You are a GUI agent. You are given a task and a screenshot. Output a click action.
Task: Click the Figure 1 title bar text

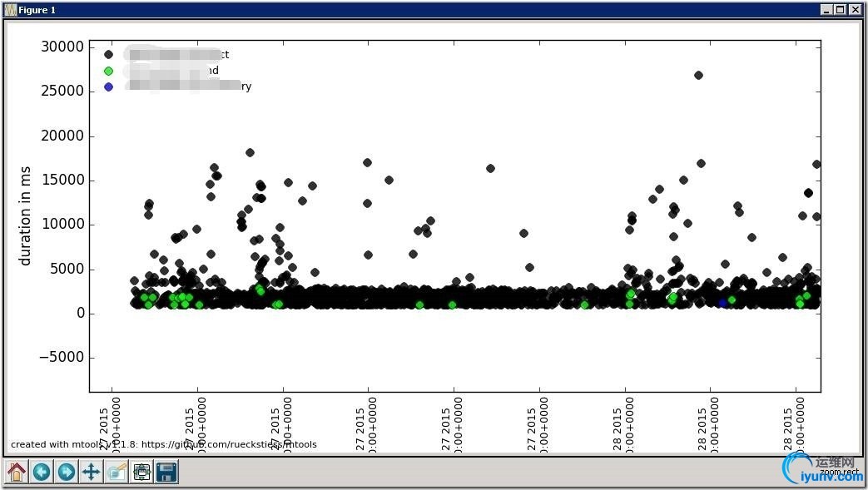(37, 10)
